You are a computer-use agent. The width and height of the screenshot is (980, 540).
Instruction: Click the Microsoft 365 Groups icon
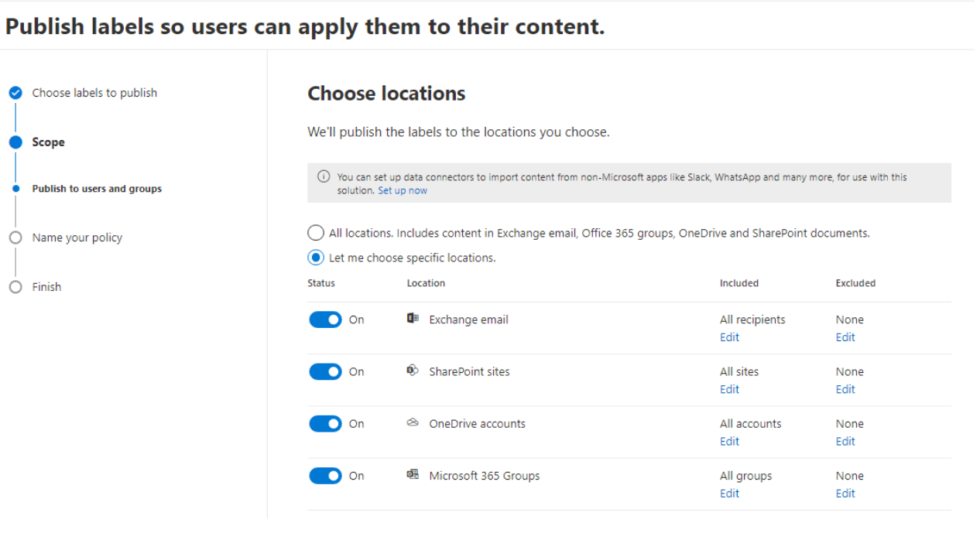413,475
